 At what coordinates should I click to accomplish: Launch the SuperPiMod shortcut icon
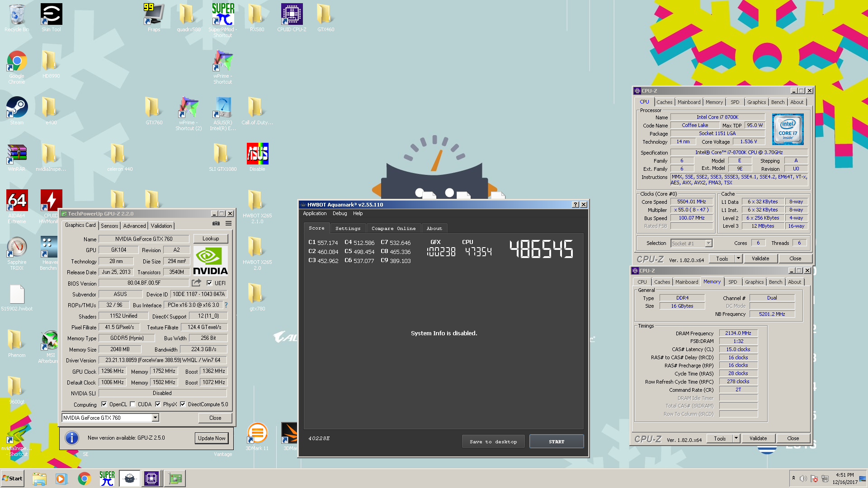tap(223, 20)
